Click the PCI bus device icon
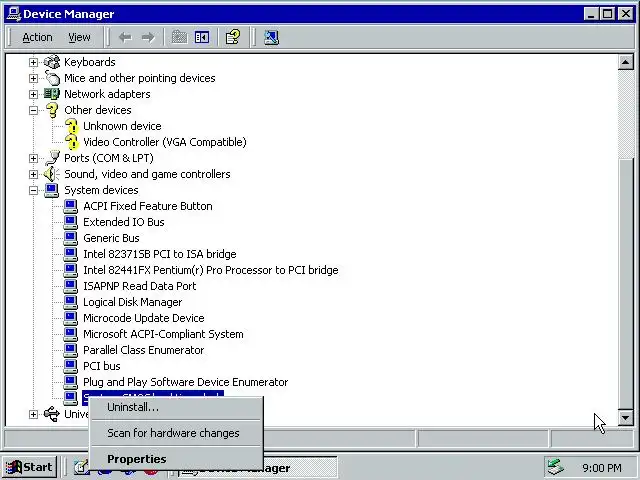The width and height of the screenshot is (640, 480). 71,366
